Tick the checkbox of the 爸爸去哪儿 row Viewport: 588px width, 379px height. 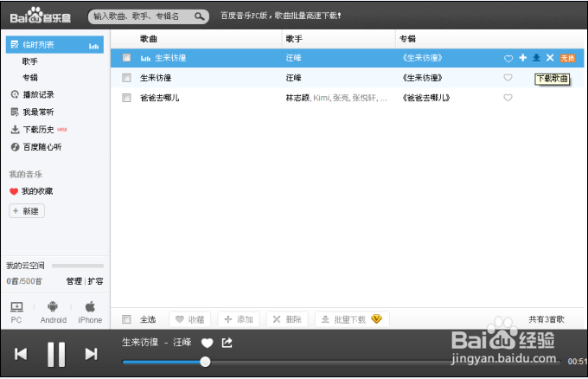(x=127, y=98)
